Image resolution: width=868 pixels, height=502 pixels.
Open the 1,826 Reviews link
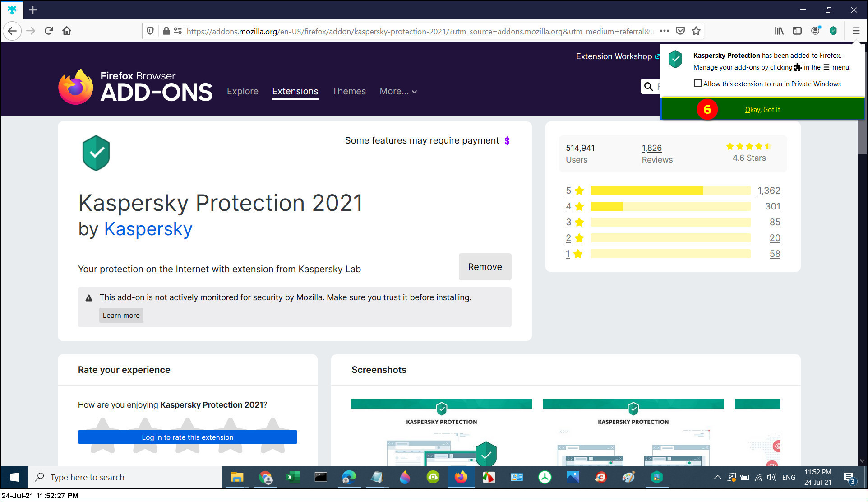657,154
